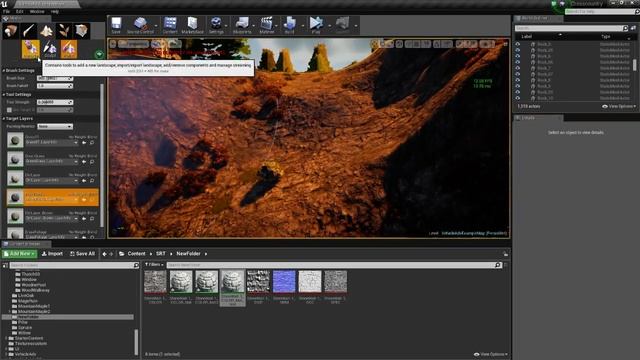Screen dimensions: 640x360
Task: Click the Build toolbar button
Action: 289,25
